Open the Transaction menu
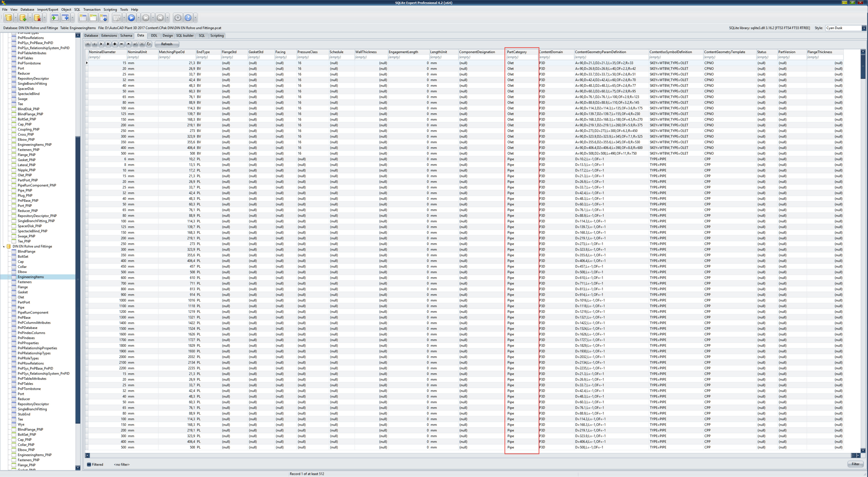This screenshot has height=477, width=868. (92, 9)
